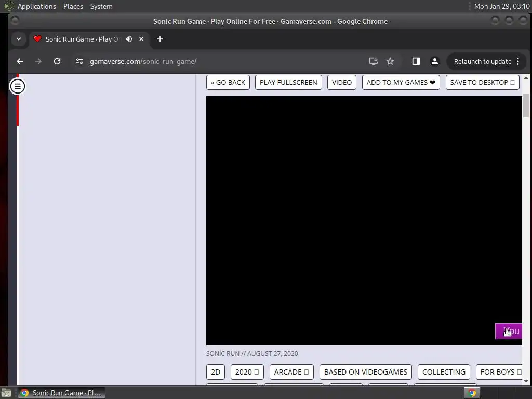Click the VIDEO button
Image resolution: width=532 pixels, height=399 pixels.
tap(342, 83)
